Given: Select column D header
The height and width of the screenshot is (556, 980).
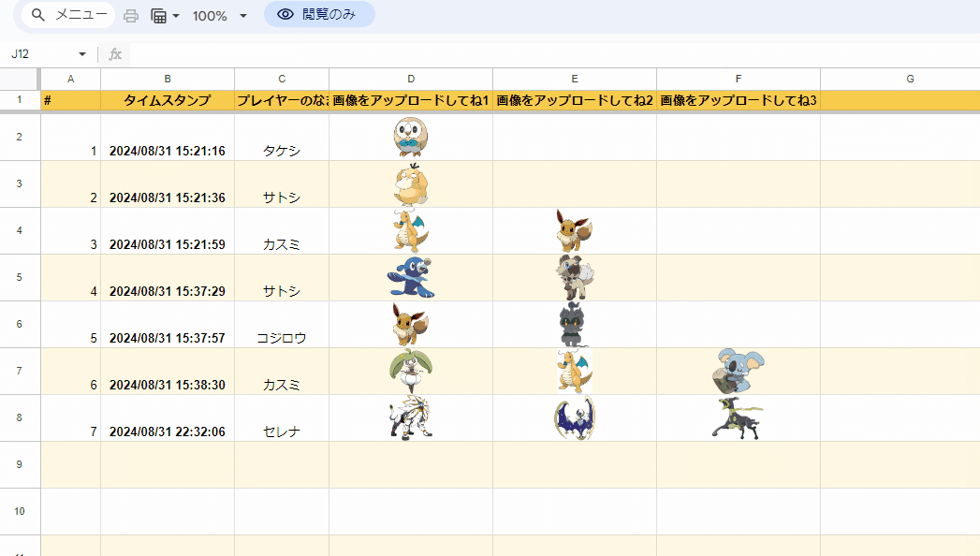Looking at the screenshot, I should 411,80.
